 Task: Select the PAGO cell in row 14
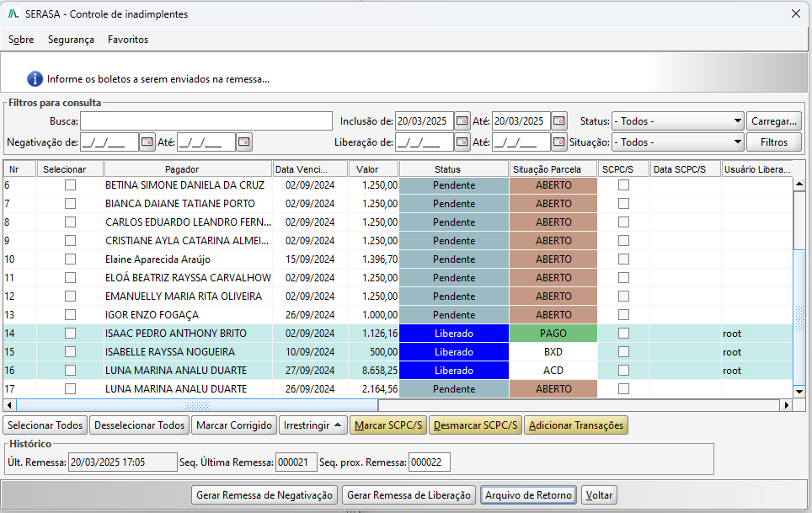click(553, 334)
